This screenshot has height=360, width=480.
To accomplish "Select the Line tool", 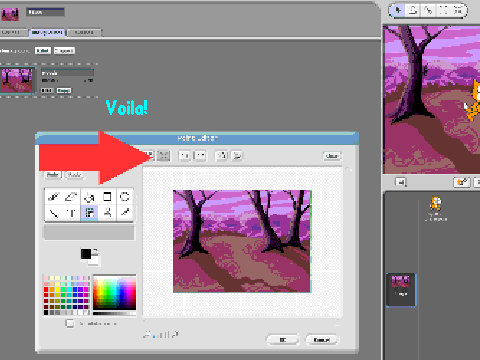I will [x=54, y=213].
